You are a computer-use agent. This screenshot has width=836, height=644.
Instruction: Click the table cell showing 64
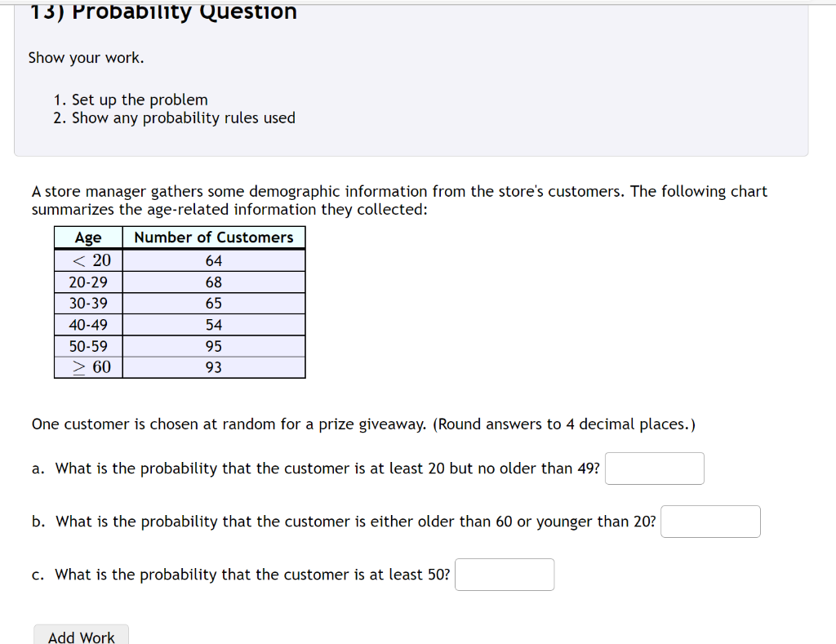[x=214, y=260]
